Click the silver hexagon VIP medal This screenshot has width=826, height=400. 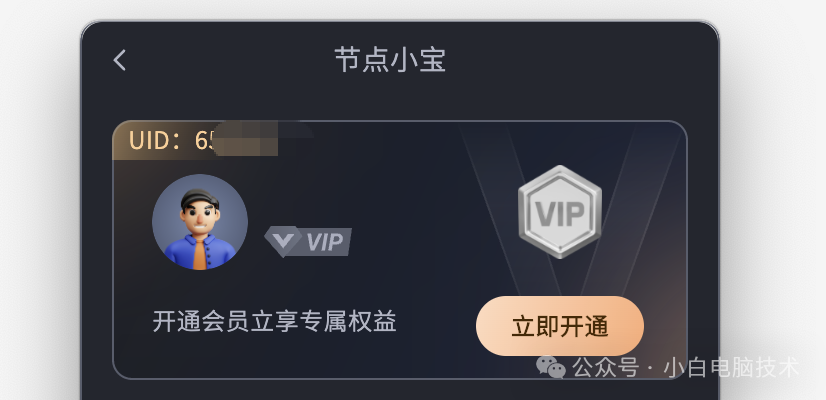click(x=559, y=212)
